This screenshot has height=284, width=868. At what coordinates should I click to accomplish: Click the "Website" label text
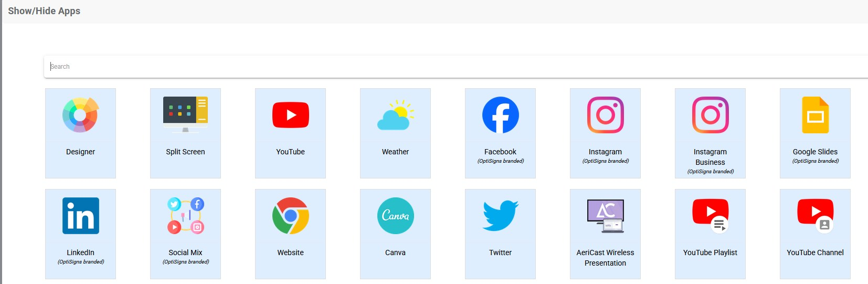tap(290, 253)
